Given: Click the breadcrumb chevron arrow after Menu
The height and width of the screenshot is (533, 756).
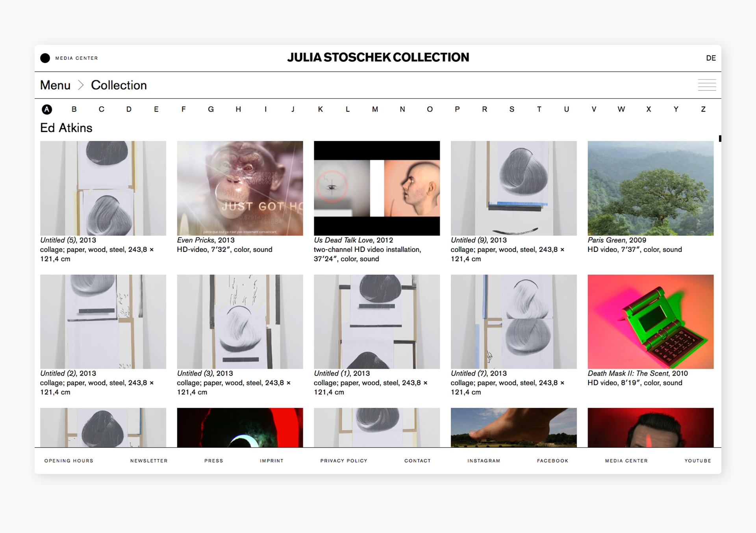Looking at the screenshot, I should click(x=81, y=85).
